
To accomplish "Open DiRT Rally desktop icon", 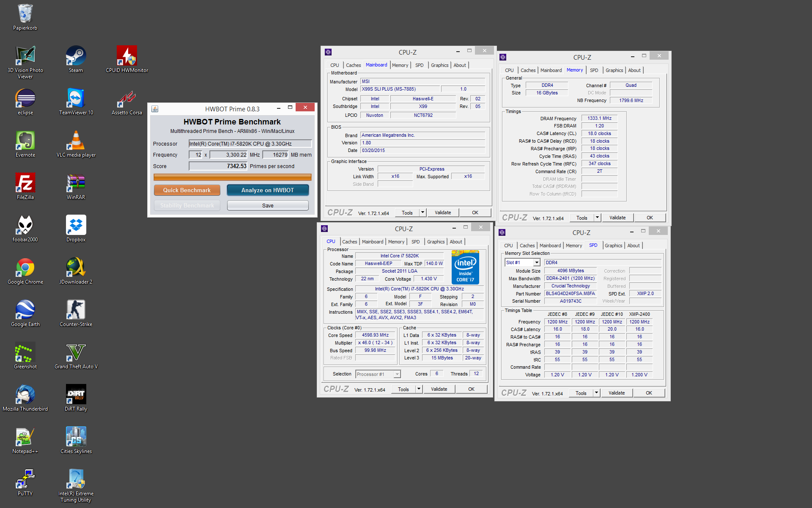I will [76, 398].
